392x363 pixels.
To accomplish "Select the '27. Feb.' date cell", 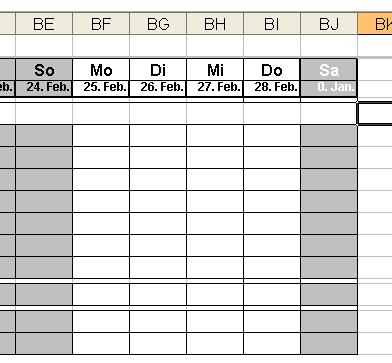I will pyautogui.click(x=215, y=88).
